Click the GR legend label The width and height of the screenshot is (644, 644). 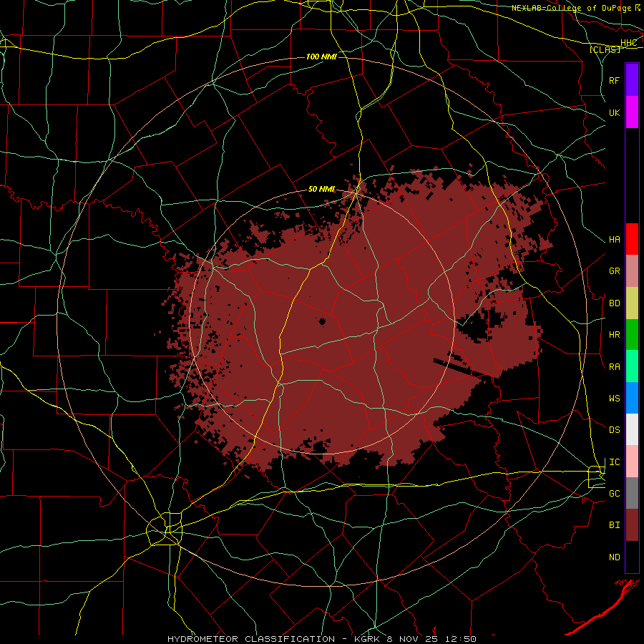[614, 271]
